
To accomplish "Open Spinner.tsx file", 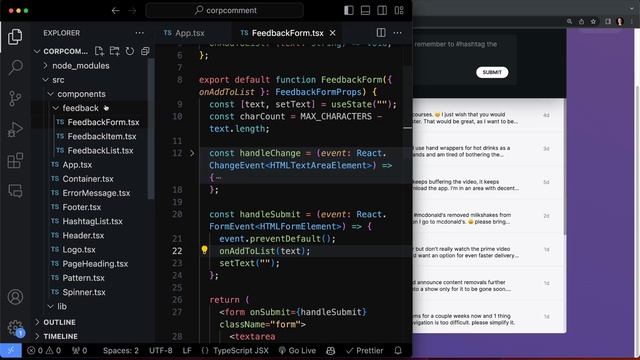I will point(84,292).
